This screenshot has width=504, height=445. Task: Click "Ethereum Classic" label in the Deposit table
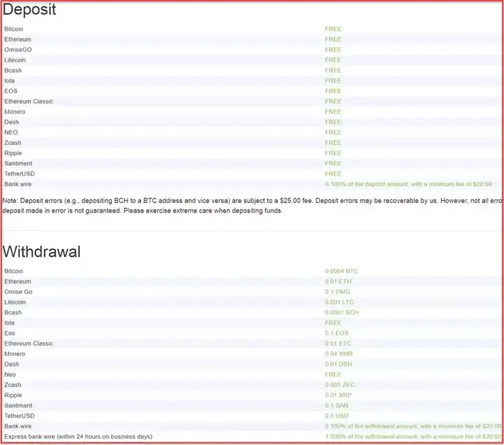tap(29, 101)
